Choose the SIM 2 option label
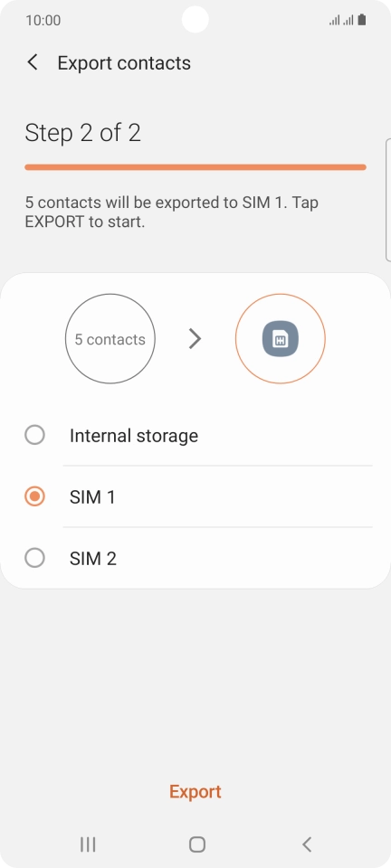 coord(93,559)
